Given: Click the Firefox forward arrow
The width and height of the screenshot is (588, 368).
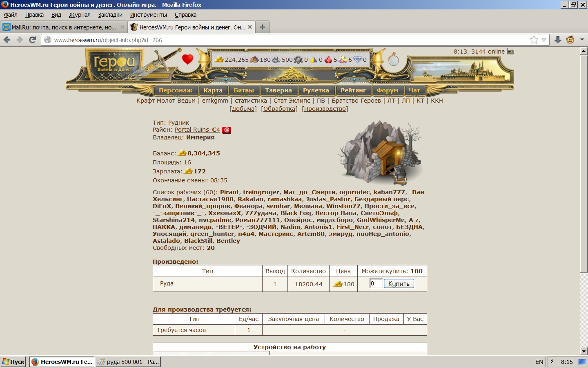Looking at the screenshot, I should (x=20, y=40).
